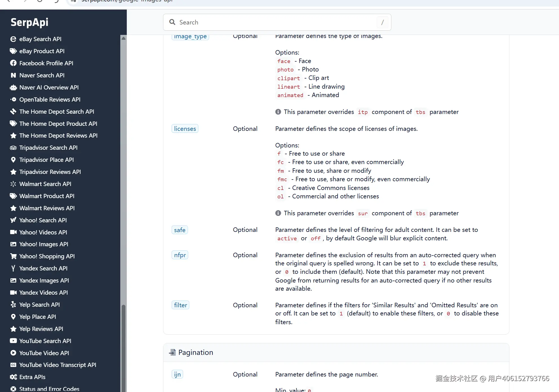The width and height of the screenshot is (559, 392).
Task: Click the 'face' image type code
Action: coord(284,61)
